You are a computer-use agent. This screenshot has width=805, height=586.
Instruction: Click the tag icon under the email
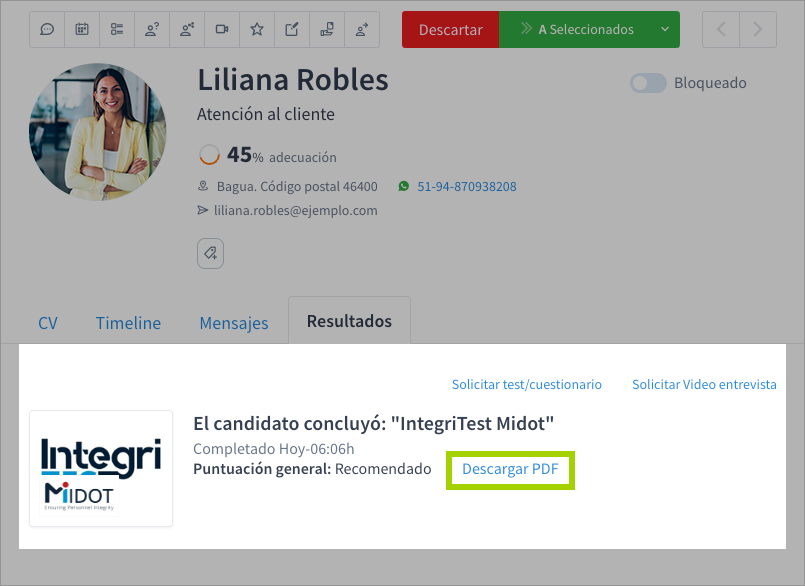click(x=210, y=253)
